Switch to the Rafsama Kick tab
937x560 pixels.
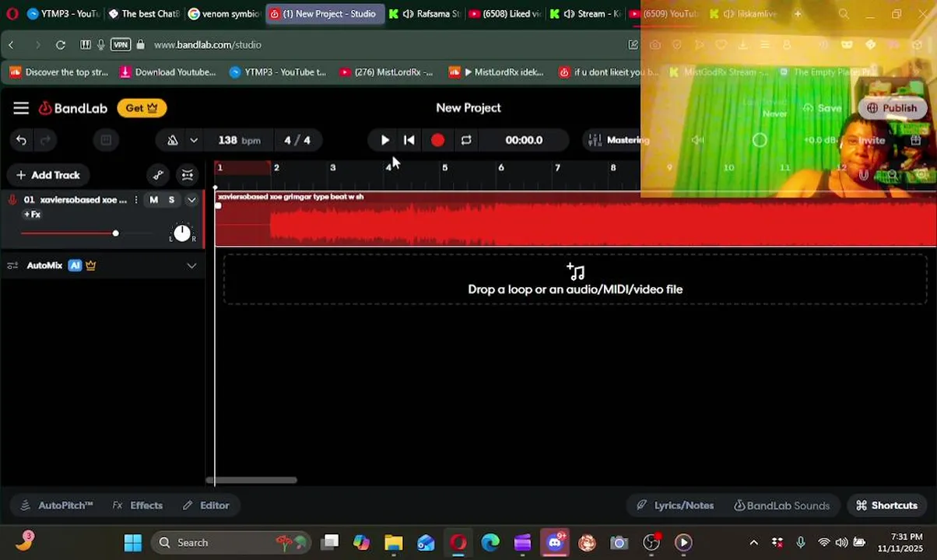coord(425,14)
